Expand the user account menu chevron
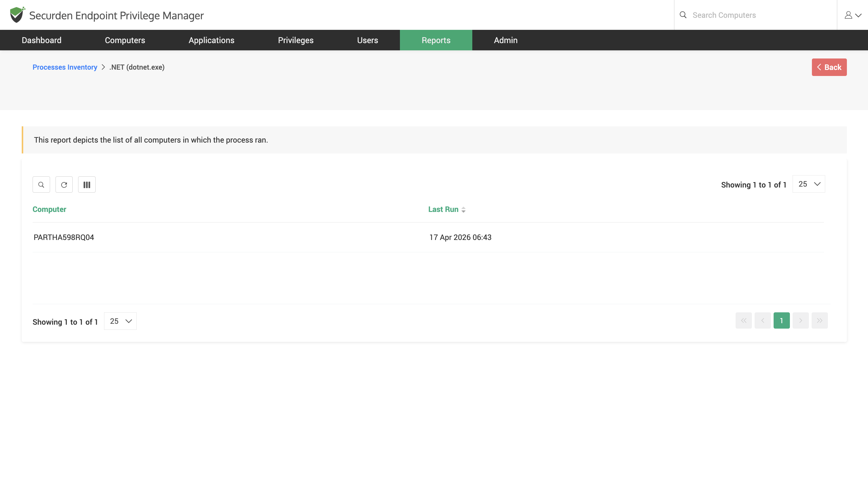Image resolution: width=868 pixels, height=489 pixels. pyautogui.click(x=858, y=15)
